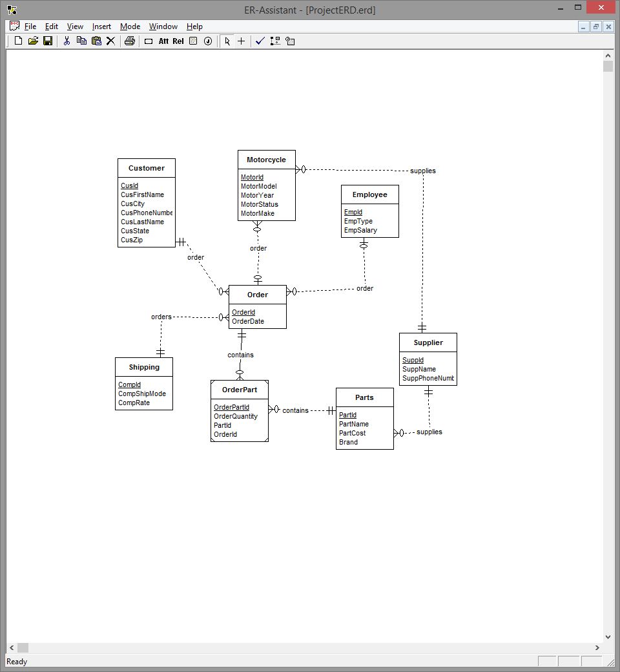Open a file using the folder icon
The width and height of the screenshot is (620, 672).
(x=33, y=41)
